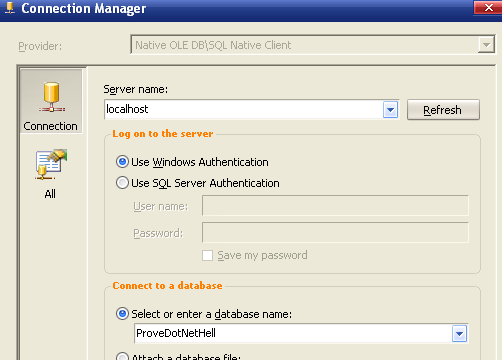Choose Attach a database file option
The width and height of the screenshot is (502, 360).
[122, 356]
